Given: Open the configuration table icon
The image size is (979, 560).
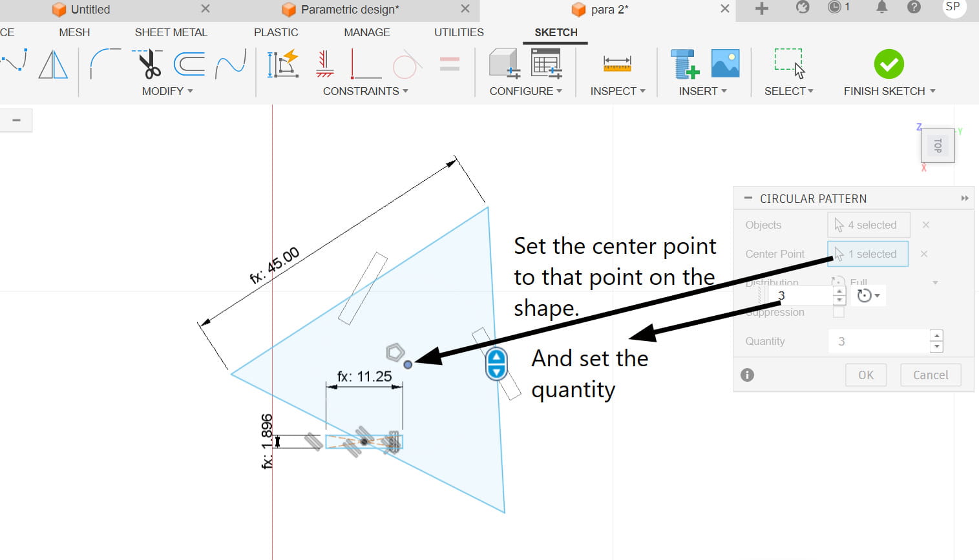Looking at the screenshot, I should click(x=547, y=63).
